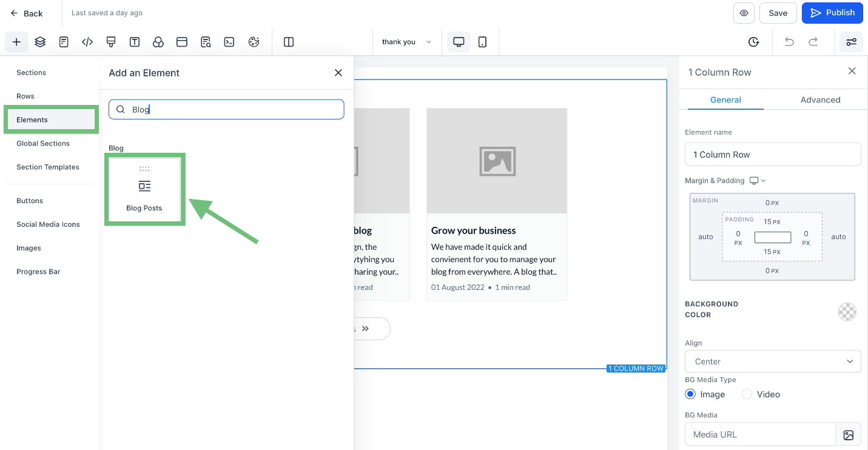Image resolution: width=868 pixels, height=450 pixels.
Task: Click the element search field
Action: pyautogui.click(x=226, y=109)
